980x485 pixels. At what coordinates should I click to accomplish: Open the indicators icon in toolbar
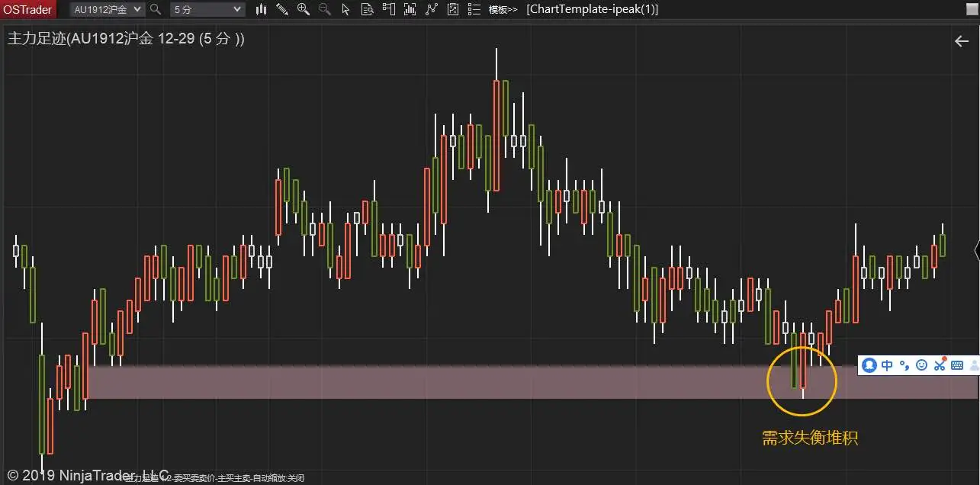[410, 9]
